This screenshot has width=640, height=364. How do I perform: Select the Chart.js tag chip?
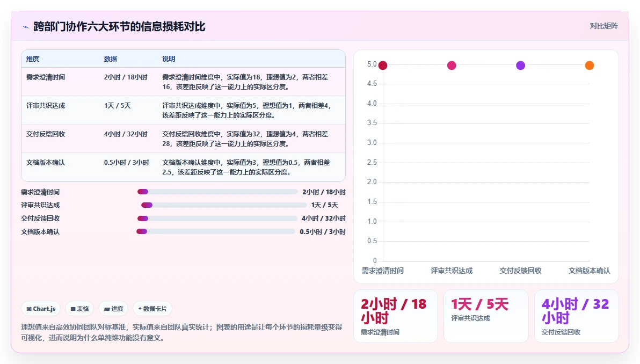pyautogui.click(x=41, y=309)
